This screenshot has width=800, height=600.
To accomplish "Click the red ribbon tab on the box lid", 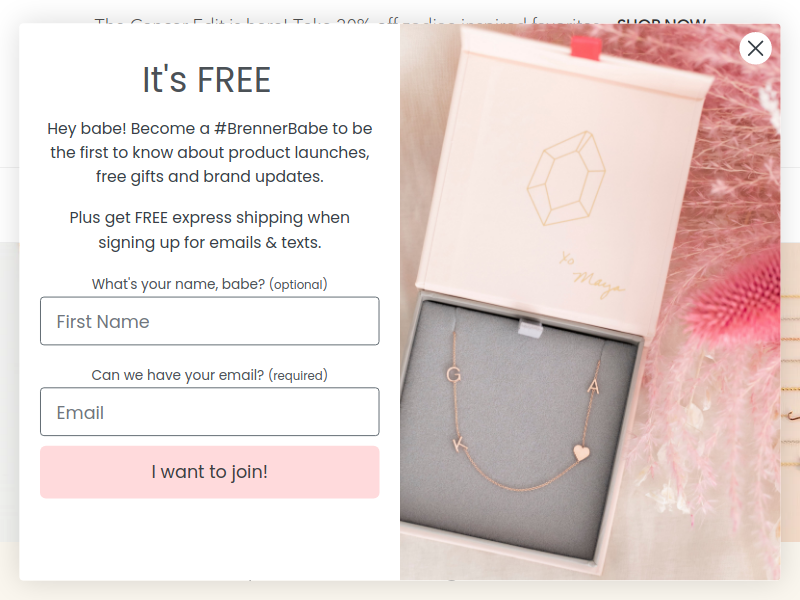I will [x=587, y=47].
